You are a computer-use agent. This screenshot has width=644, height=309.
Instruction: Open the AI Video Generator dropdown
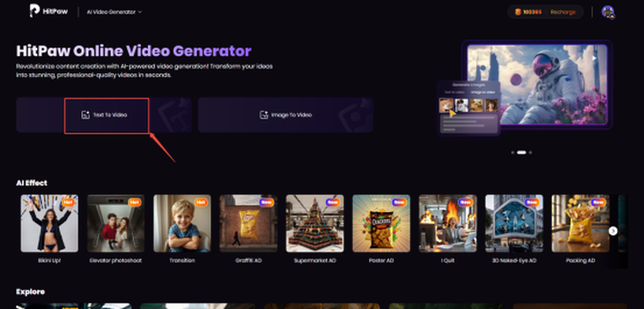pos(114,12)
